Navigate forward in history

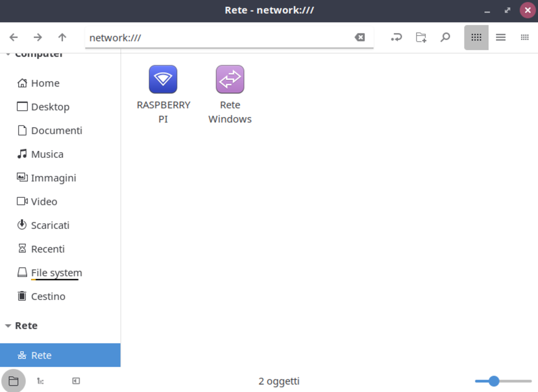click(38, 37)
